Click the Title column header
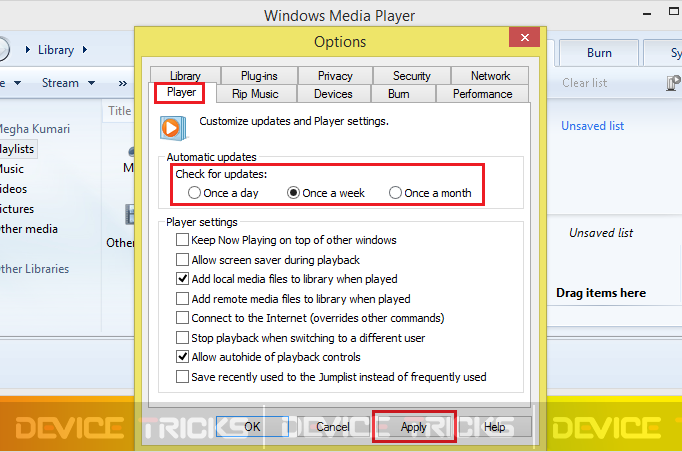 pos(120,111)
